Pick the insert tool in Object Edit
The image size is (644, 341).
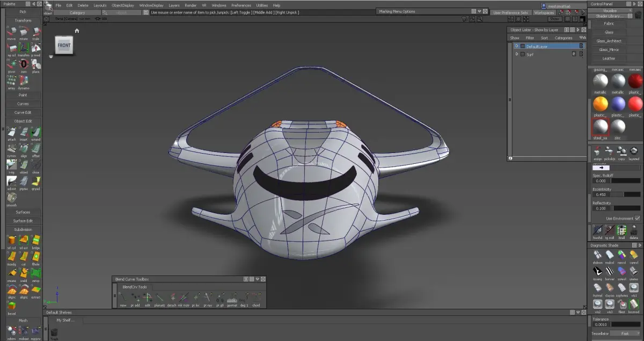[24, 133]
